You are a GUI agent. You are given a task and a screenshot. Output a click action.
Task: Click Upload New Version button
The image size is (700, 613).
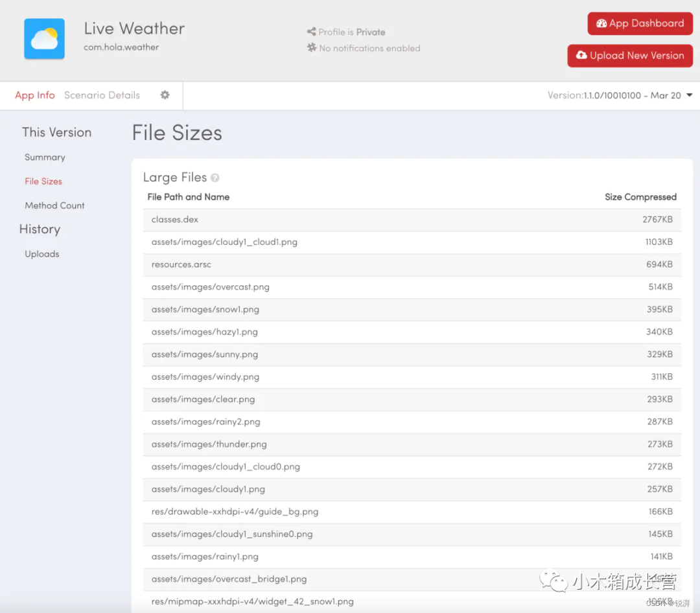pos(630,56)
